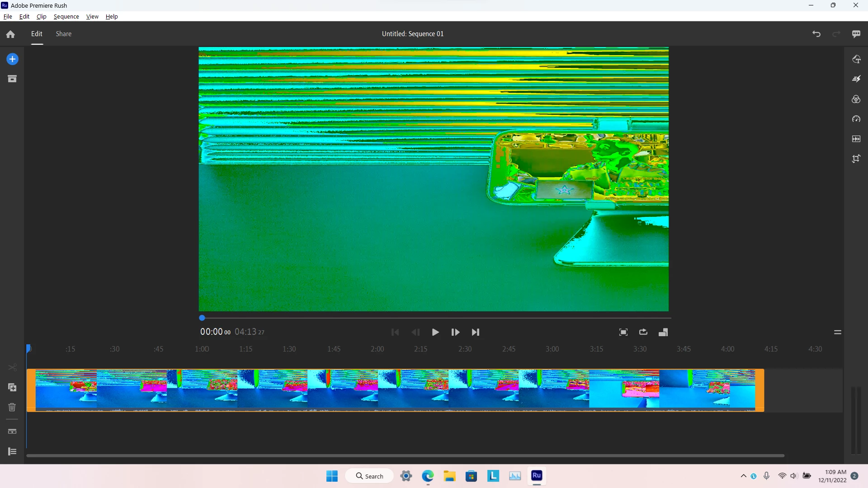The height and width of the screenshot is (488, 868).
Task: Open the Effects panel icon
Action: [856, 79]
